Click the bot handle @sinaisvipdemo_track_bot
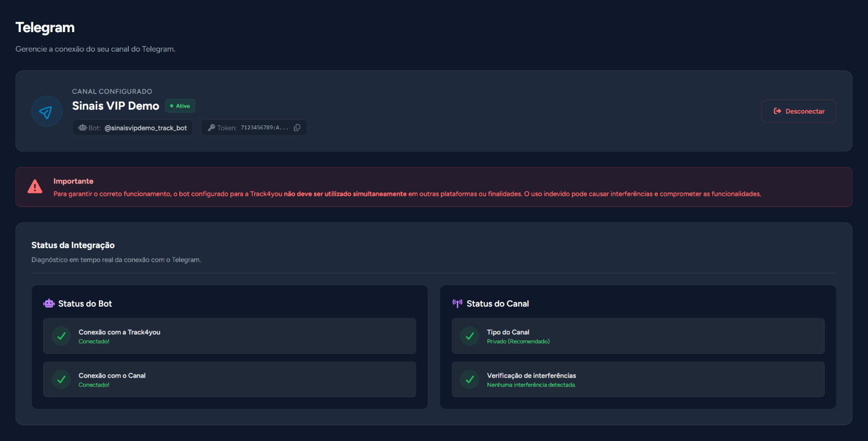The width and height of the screenshot is (868, 441). tap(146, 128)
